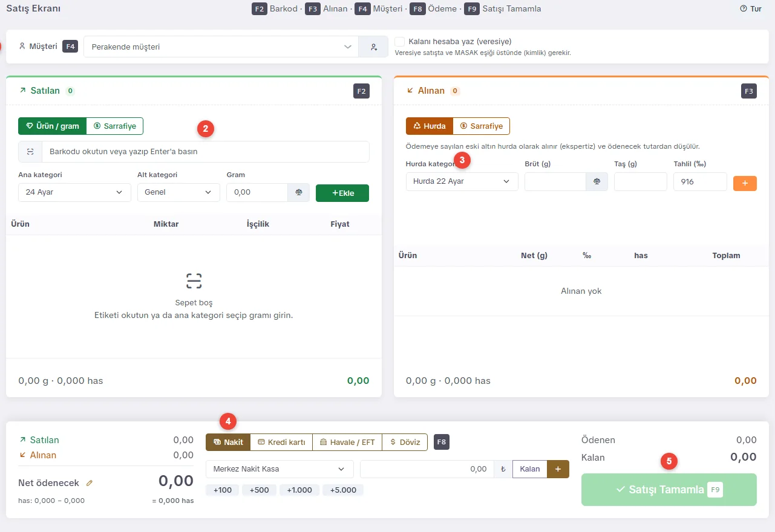Switch to Sarrafiye tab in Alınan panel
775x532 pixels.
482,126
